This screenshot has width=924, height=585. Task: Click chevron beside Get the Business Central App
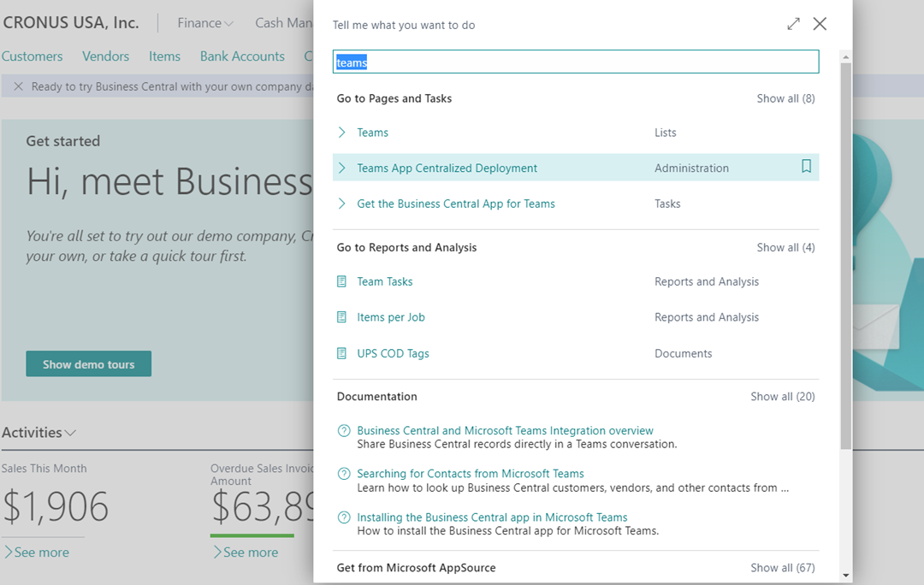coord(341,204)
